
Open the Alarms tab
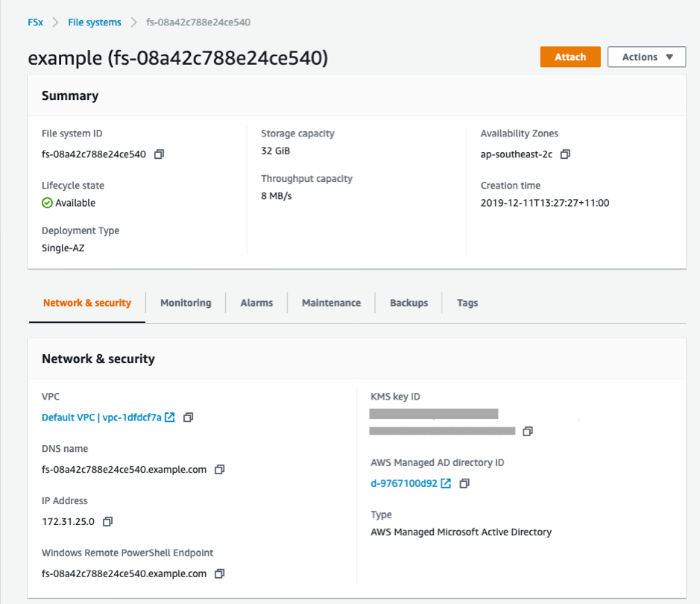(x=256, y=303)
